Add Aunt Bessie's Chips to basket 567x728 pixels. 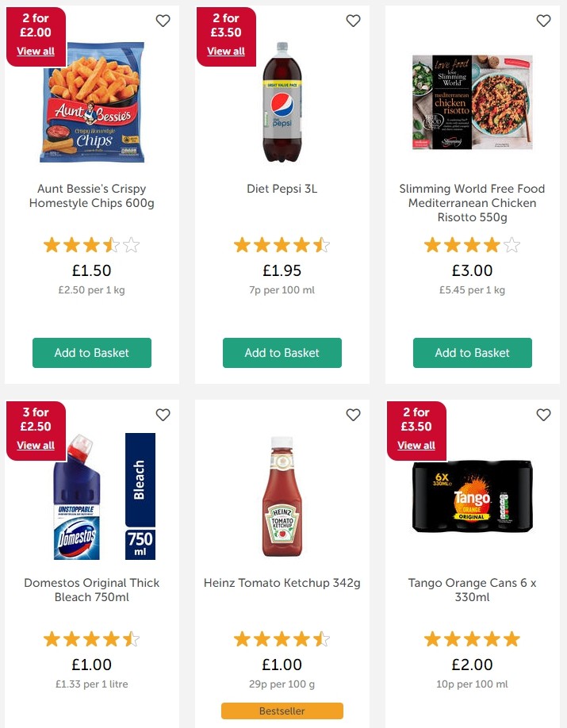click(x=92, y=353)
